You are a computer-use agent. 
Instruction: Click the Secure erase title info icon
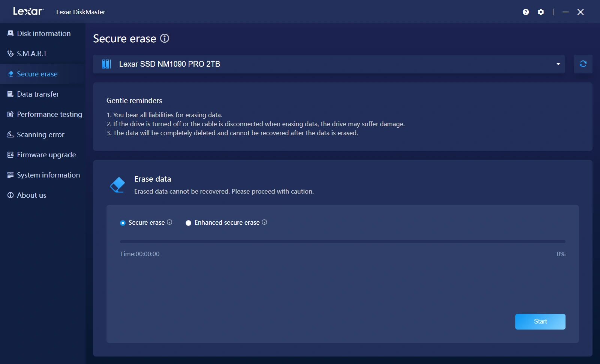pos(165,38)
